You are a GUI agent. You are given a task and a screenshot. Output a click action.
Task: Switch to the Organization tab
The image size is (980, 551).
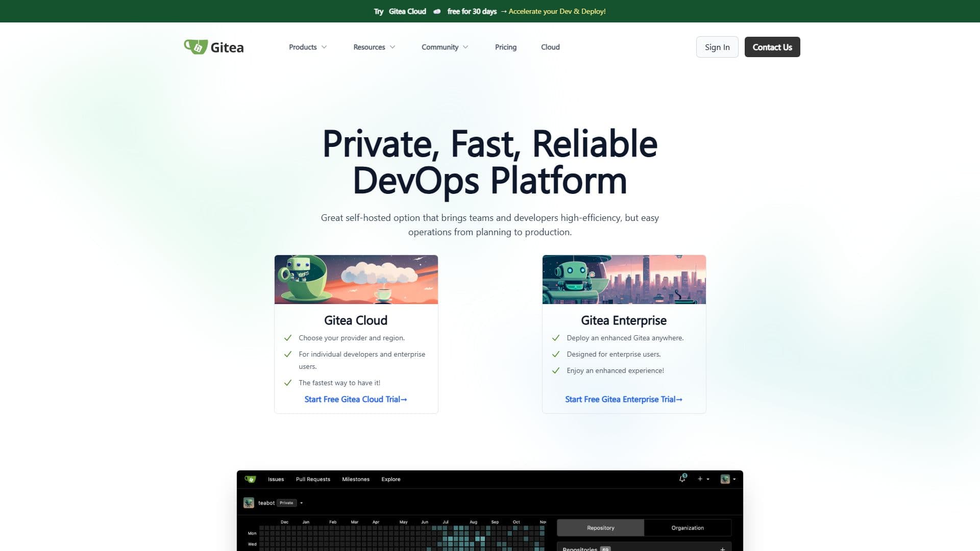coord(688,528)
